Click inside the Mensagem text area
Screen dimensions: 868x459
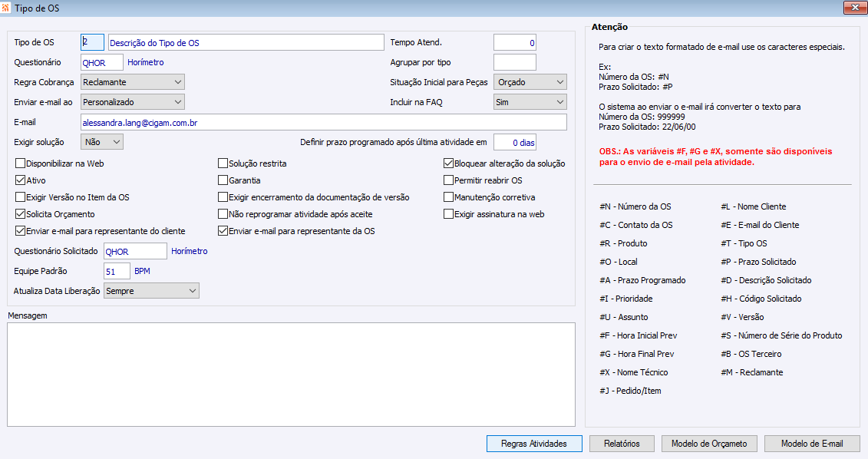click(x=291, y=374)
